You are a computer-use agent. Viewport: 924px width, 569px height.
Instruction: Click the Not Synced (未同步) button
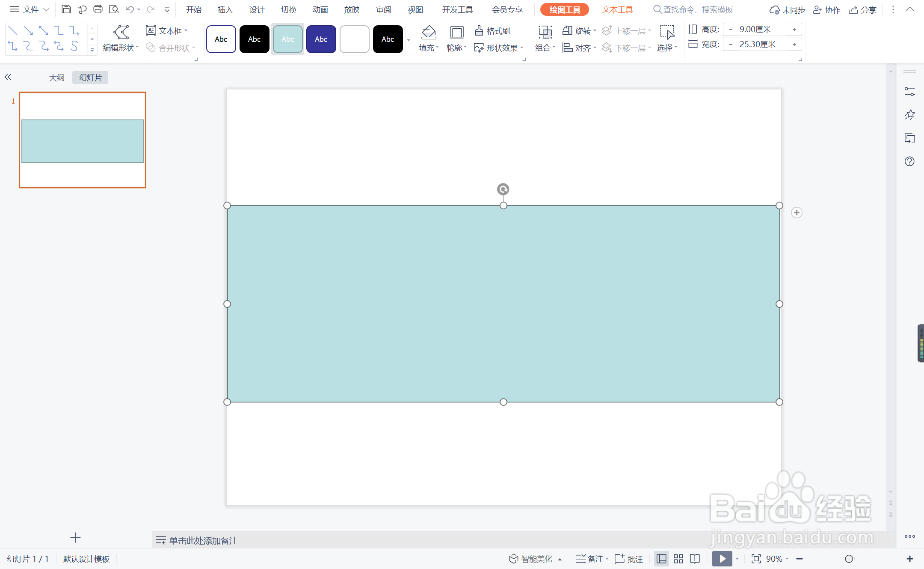pos(787,9)
